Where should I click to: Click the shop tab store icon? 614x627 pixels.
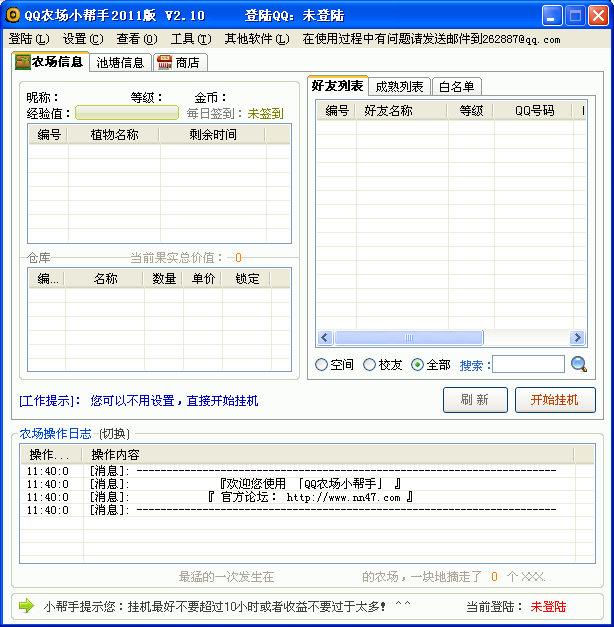pyautogui.click(x=164, y=62)
